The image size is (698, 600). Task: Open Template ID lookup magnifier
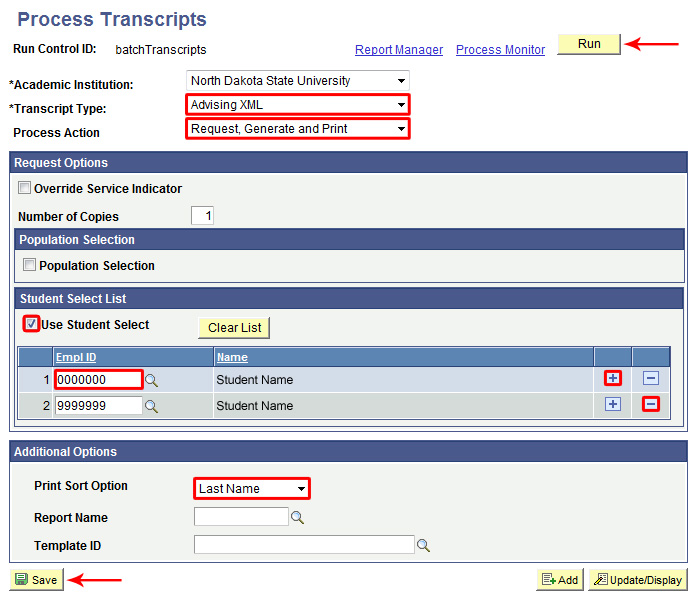(423, 546)
